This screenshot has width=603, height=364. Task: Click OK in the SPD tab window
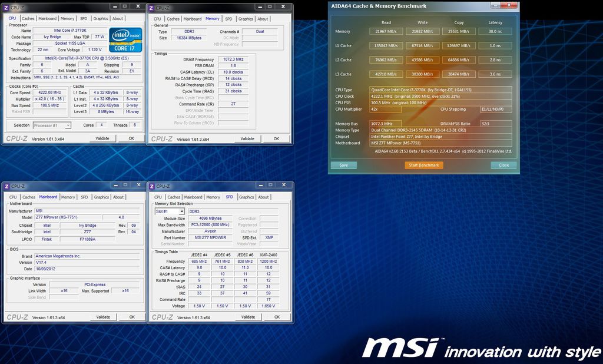(x=277, y=317)
